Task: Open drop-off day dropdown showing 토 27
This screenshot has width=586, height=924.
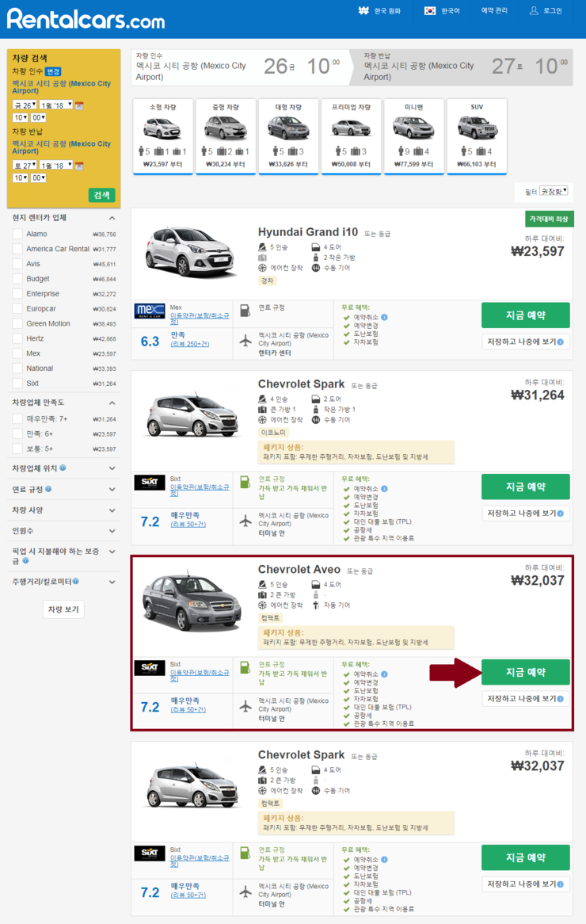Action: click(x=25, y=166)
